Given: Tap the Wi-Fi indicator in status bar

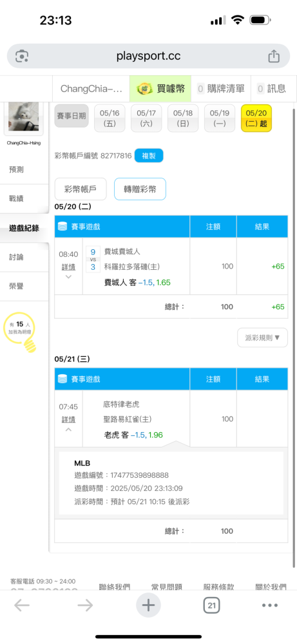Looking at the screenshot, I should (238, 20).
